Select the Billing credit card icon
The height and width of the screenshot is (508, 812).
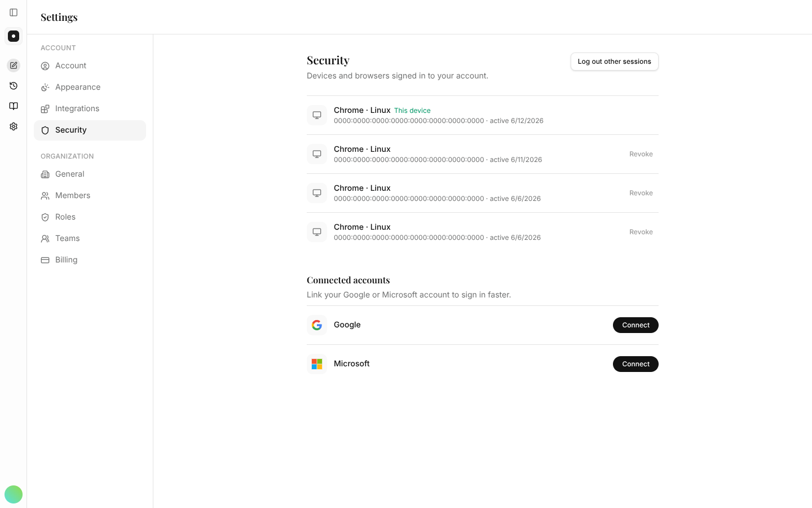45,260
